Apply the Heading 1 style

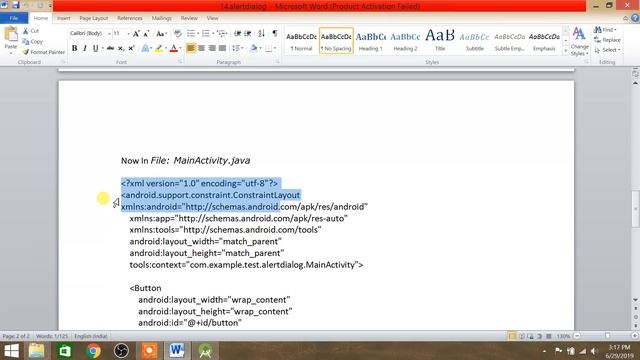tap(371, 41)
